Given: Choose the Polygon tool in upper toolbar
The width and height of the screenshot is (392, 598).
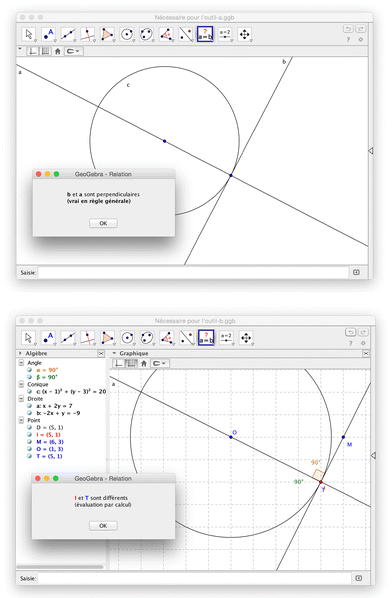Looking at the screenshot, I should click(107, 34).
